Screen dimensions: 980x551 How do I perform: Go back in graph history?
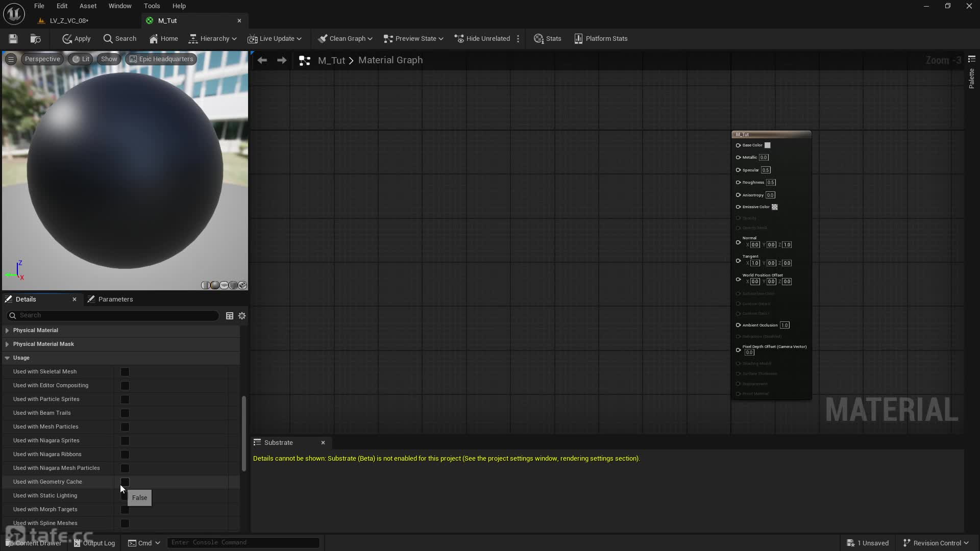point(262,60)
